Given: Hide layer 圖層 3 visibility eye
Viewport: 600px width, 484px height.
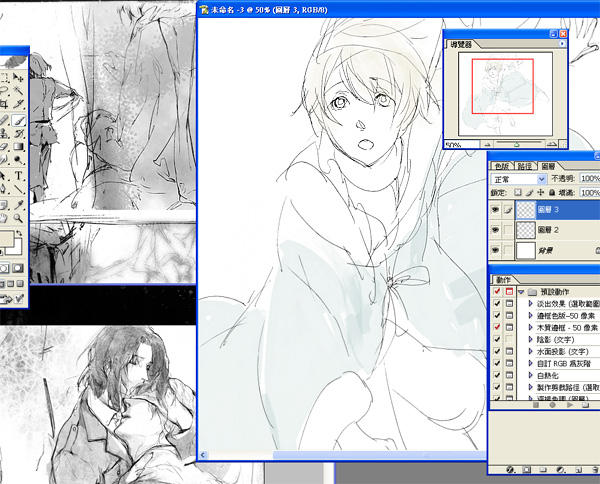Looking at the screenshot, I should coord(496,210).
